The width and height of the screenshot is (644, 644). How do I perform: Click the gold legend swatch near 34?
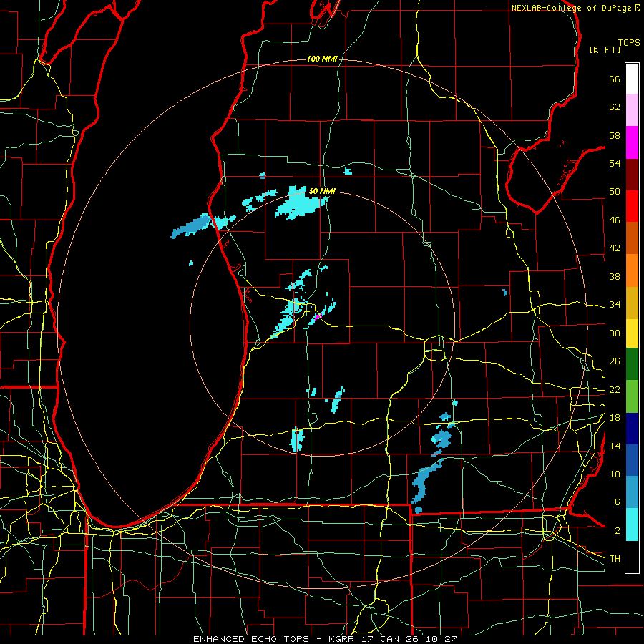632,302
